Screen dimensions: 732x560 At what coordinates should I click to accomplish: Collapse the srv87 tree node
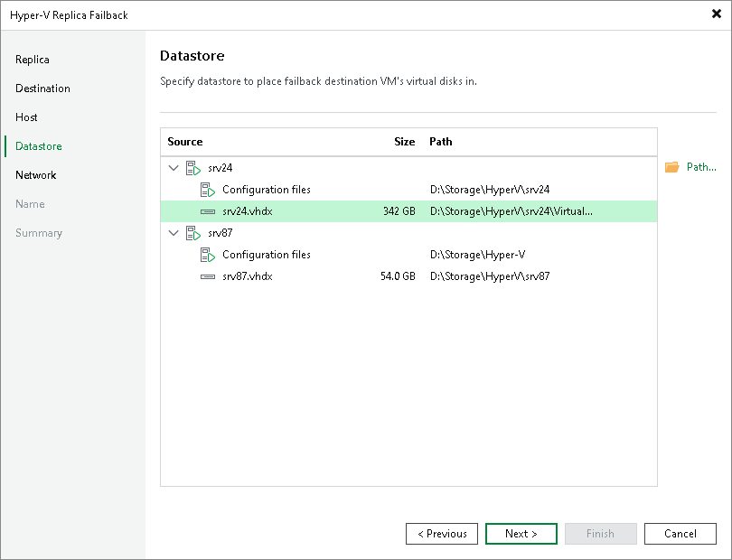click(x=174, y=232)
